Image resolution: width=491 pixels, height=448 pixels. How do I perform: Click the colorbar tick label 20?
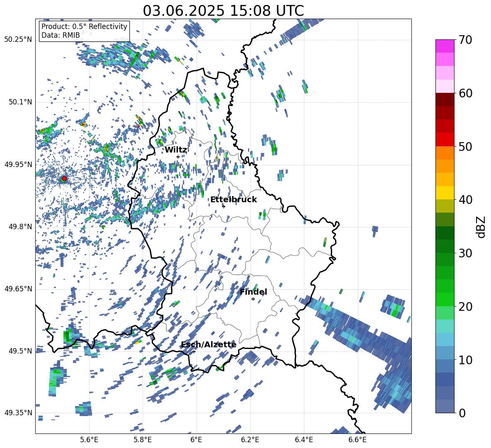465,306
